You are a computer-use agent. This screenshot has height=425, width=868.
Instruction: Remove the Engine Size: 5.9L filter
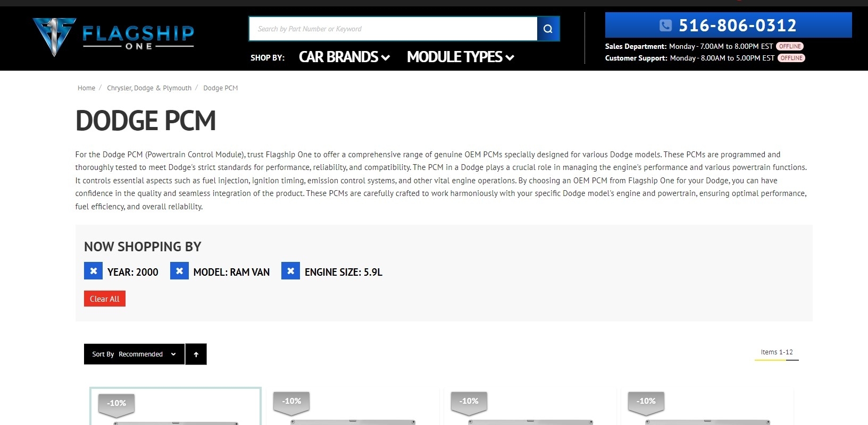290,271
